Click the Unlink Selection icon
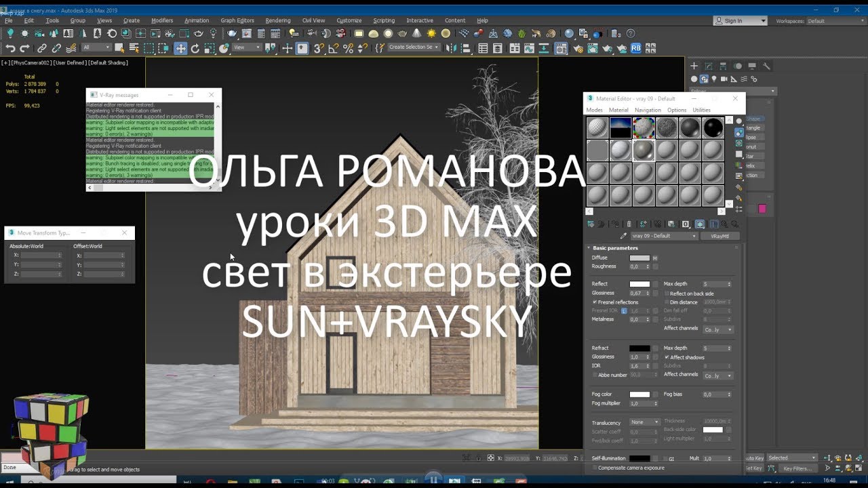This screenshot has width=868, height=488. [x=56, y=48]
